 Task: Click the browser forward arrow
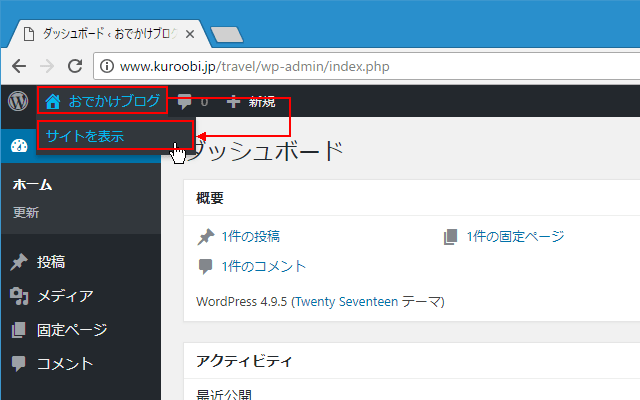(x=47, y=66)
